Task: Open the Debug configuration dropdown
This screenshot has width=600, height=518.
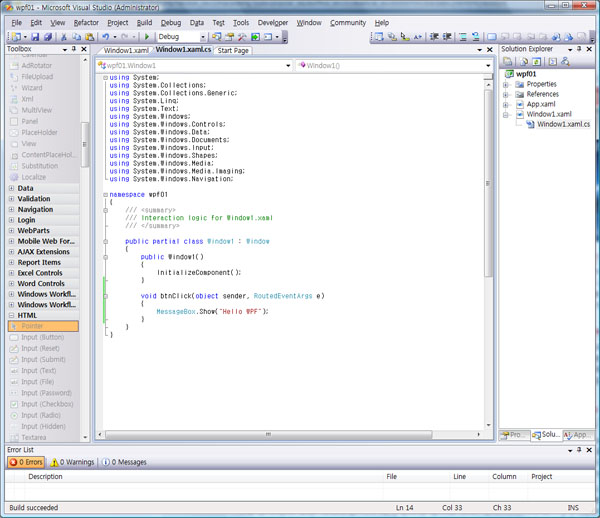Action: [203, 37]
